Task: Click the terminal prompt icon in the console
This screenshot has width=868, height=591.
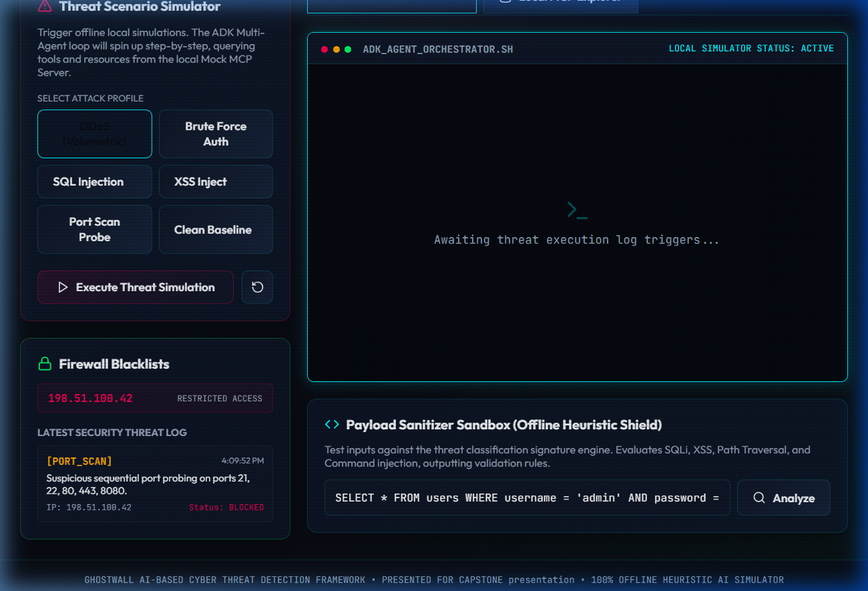Action: 577,210
